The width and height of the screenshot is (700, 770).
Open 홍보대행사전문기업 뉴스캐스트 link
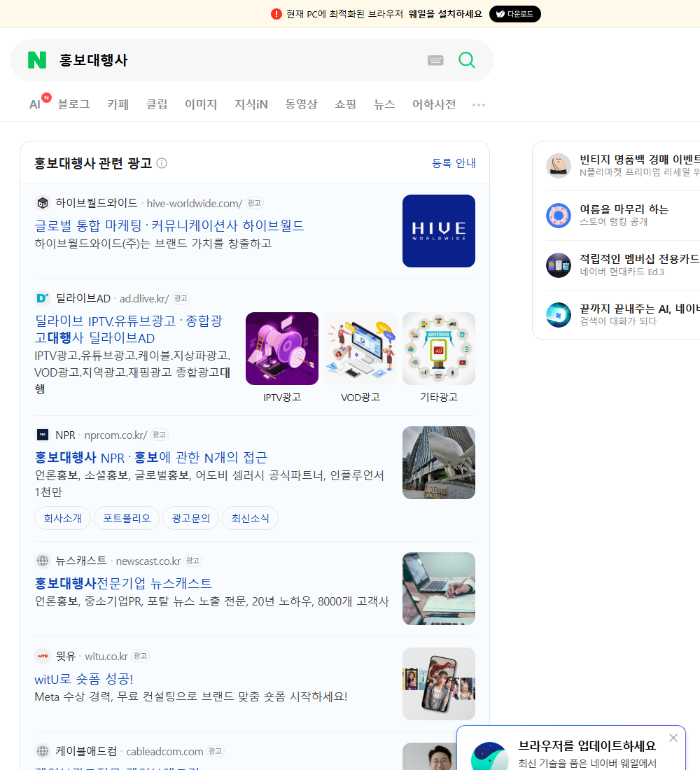coord(123,583)
